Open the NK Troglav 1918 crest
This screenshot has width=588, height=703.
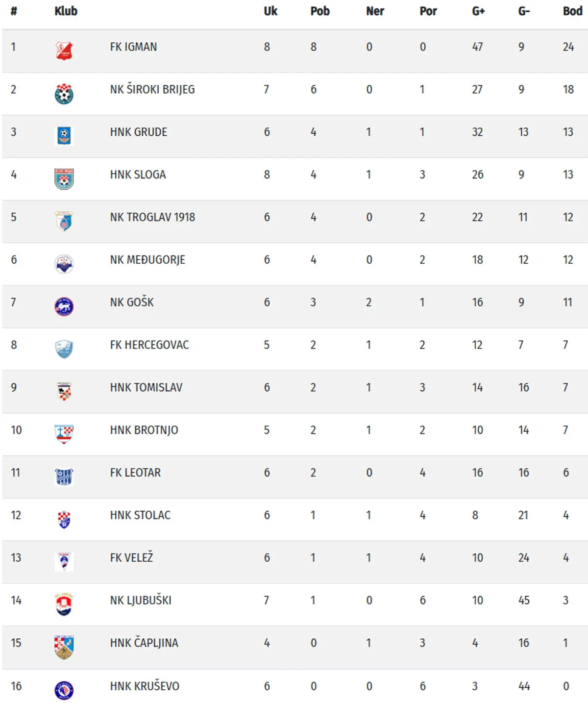[x=64, y=221]
